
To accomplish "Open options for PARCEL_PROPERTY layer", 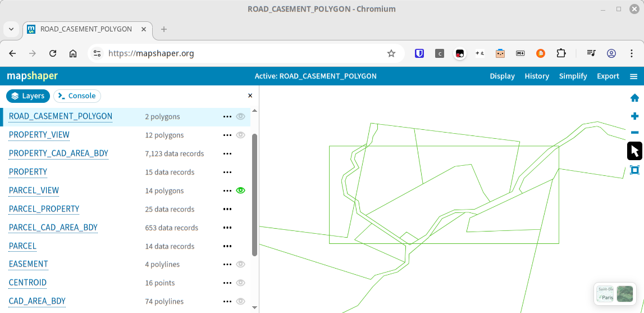I will tap(227, 209).
